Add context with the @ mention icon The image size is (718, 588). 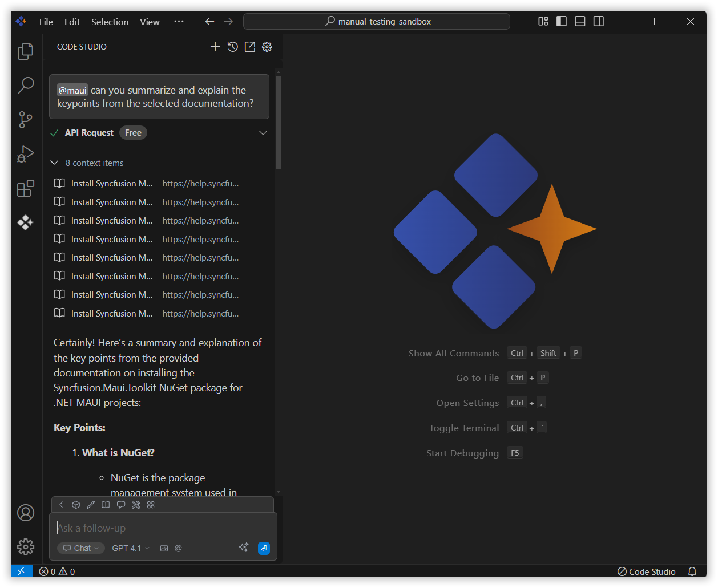(x=178, y=548)
